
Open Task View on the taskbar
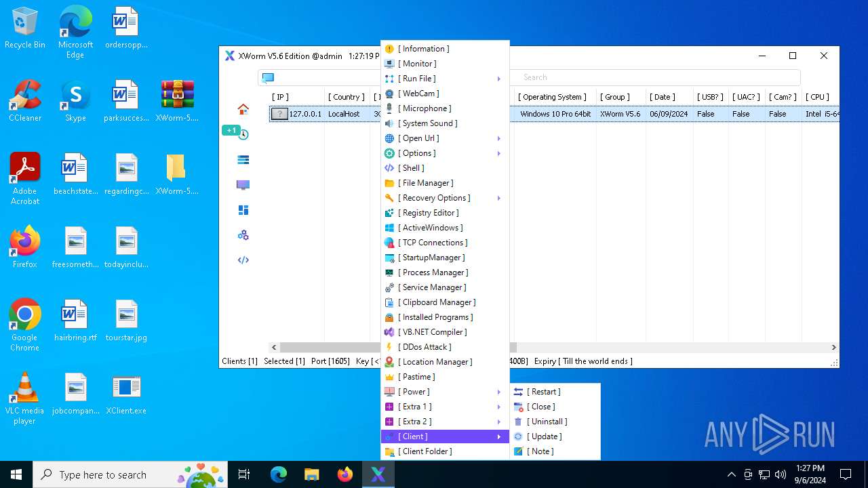tap(244, 474)
